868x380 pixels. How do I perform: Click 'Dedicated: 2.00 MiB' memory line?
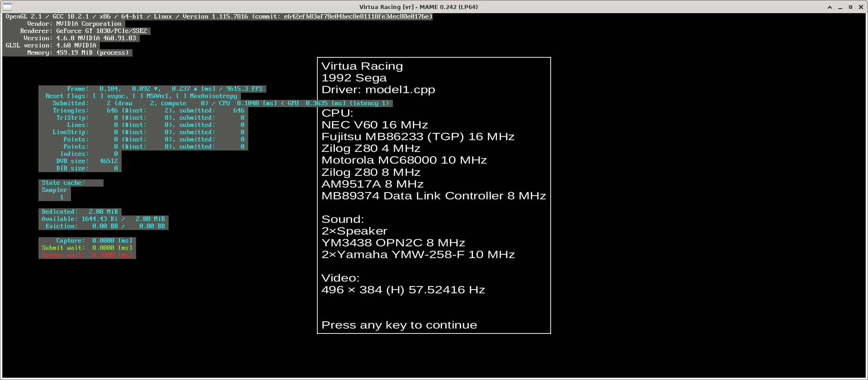pyautogui.click(x=80, y=212)
